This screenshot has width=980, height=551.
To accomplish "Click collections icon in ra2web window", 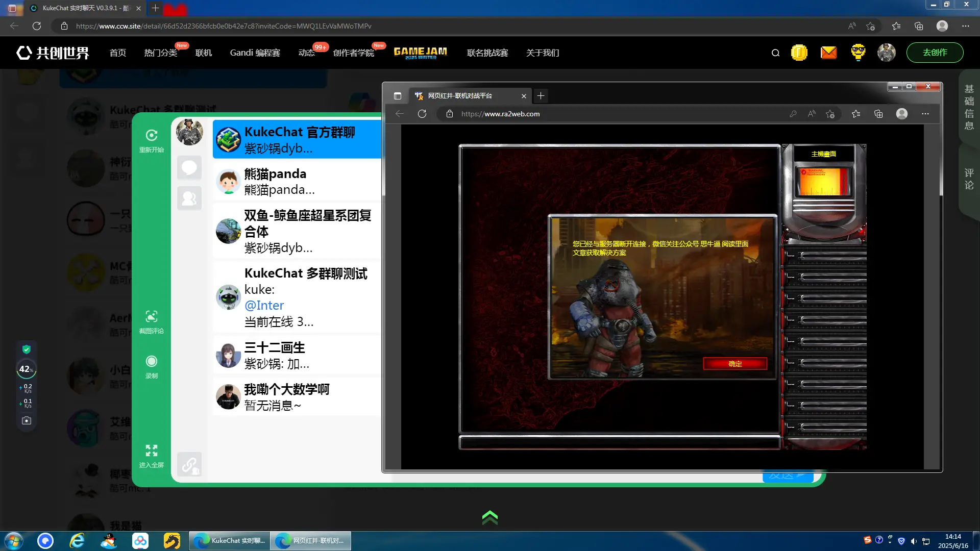I will (x=878, y=114).
